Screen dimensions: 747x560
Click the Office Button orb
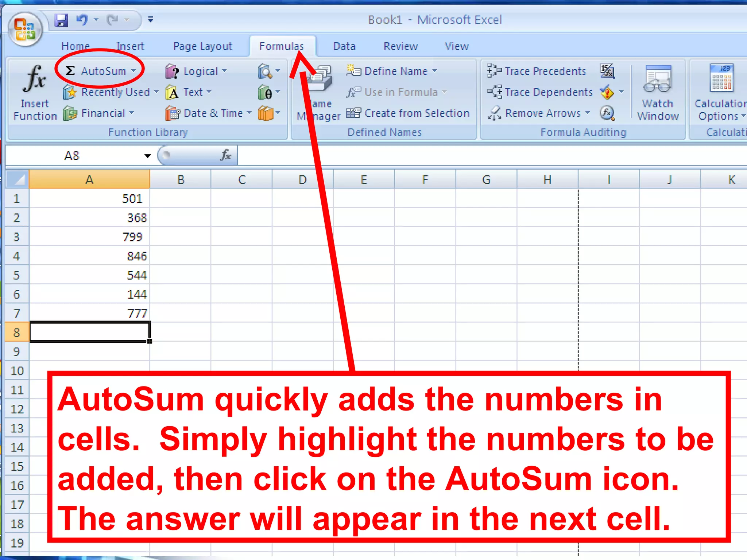[x=24, y=30]
